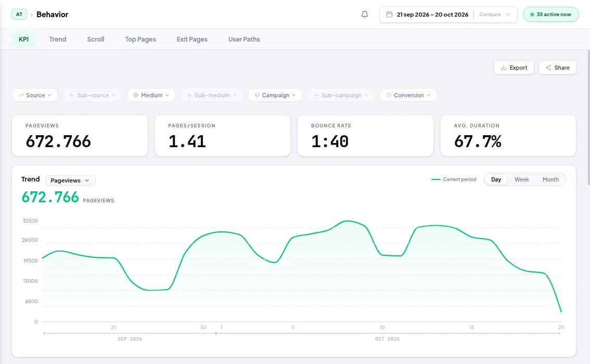Switch trend granularity to Month
The image size is (590, 364).
point(550,179)
